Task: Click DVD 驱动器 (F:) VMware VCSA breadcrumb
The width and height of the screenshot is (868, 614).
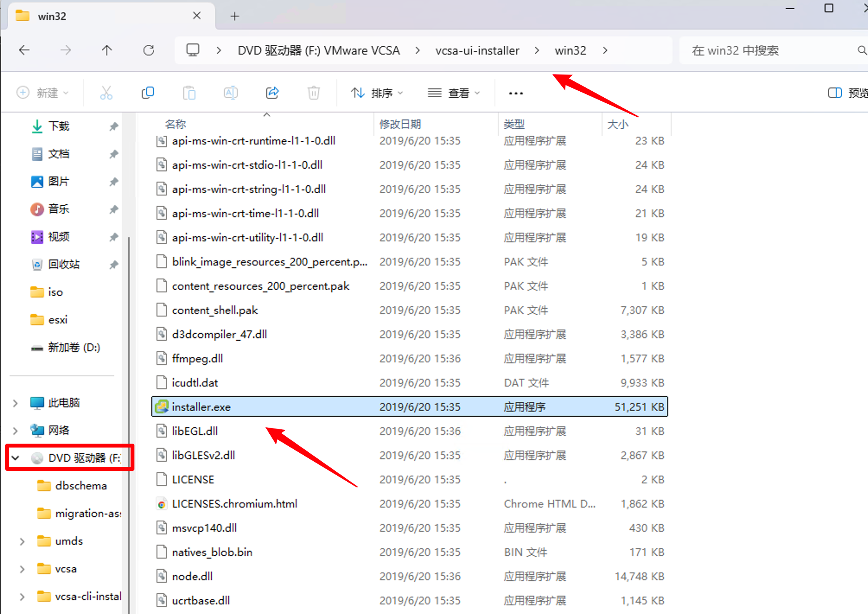Action: click(319, 51)
